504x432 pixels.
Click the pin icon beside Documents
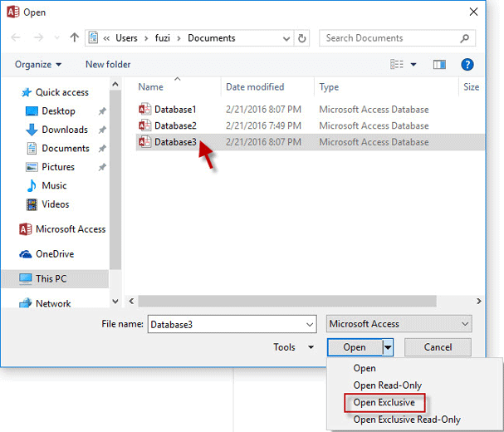[102, 149]
